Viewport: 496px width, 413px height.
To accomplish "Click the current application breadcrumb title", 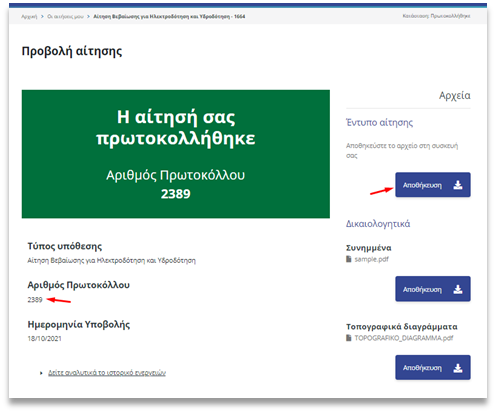I will point(169,16).
